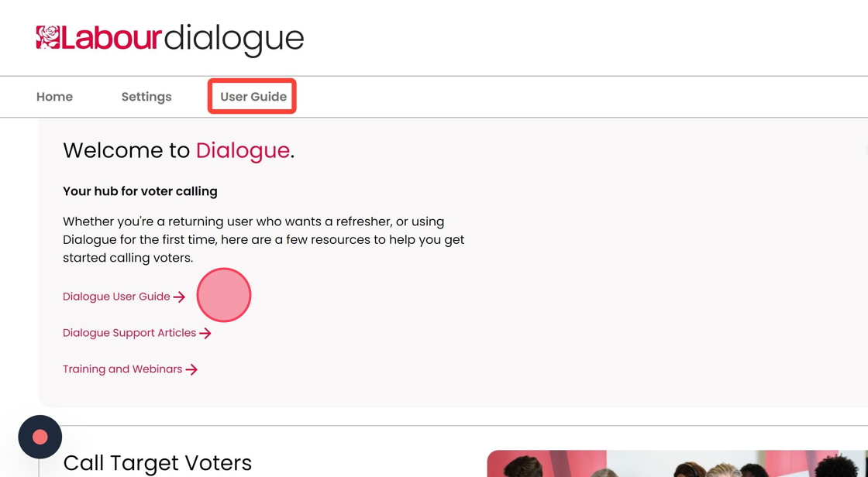The height and width of the screenshot is (477, 868).
Task: Click the 'Your hub for voter calling' text
Action: coord(140,191)
